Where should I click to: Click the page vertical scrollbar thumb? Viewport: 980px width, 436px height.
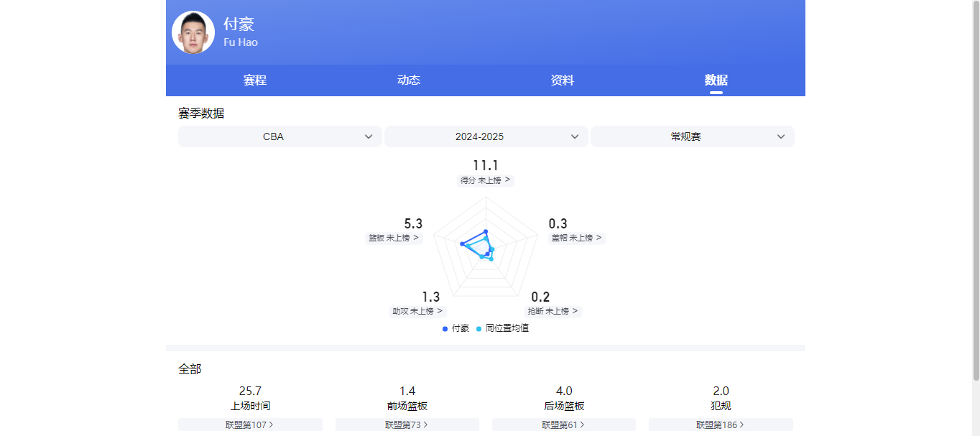[976, 190]
